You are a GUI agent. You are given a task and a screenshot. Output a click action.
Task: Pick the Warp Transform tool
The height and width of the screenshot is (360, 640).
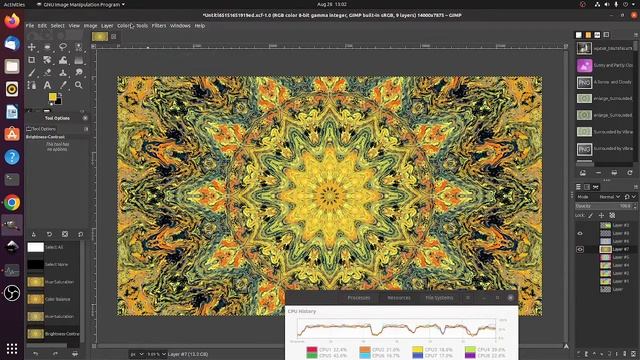63,60
